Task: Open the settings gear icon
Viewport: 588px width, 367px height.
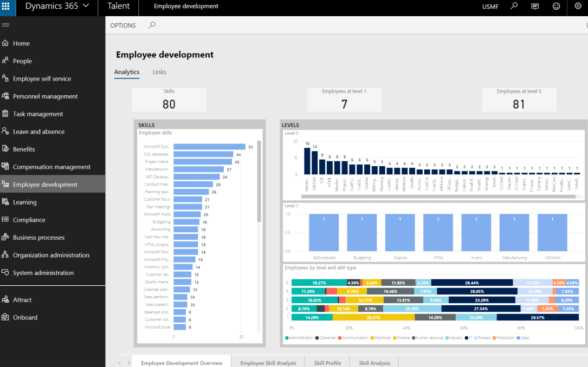Action: [578, 6]
